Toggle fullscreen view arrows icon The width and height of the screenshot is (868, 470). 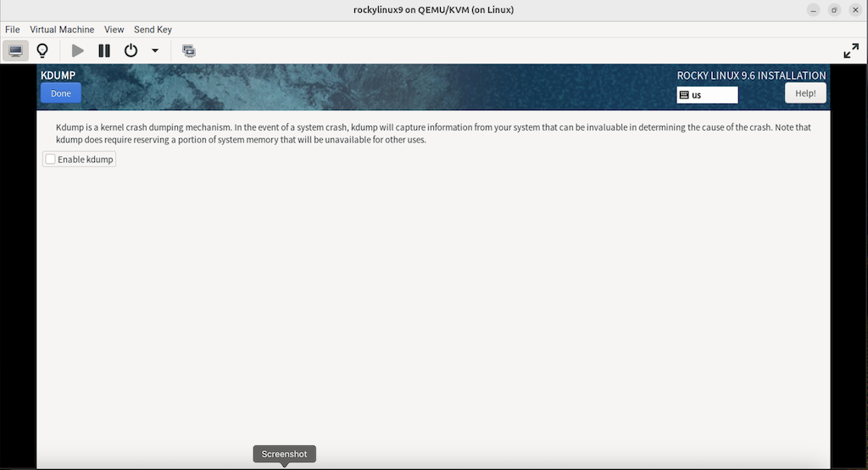[x=851, y=51]
